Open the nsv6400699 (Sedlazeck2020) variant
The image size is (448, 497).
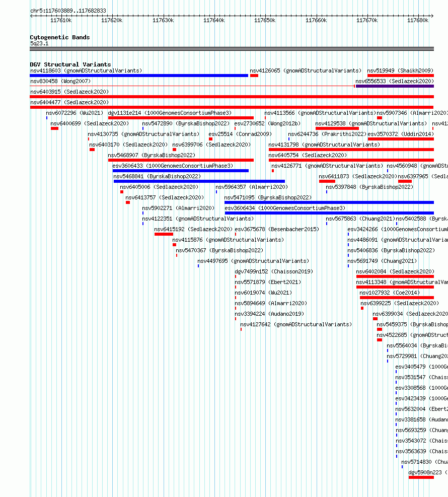(90, 123)
